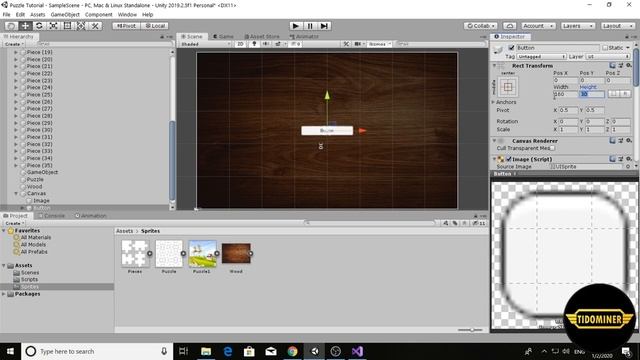This screenshot has height=360, width=640.
Task: Open the Gizmos dropdown
Action: [x=380, y=44]
